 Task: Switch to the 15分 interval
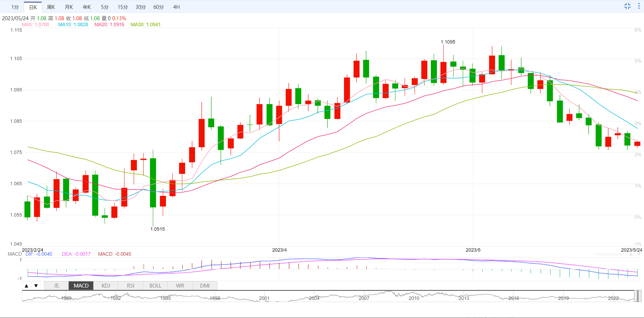pos(123,7)
